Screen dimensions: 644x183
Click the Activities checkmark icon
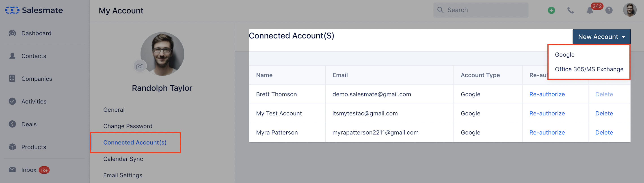point(12,101)
